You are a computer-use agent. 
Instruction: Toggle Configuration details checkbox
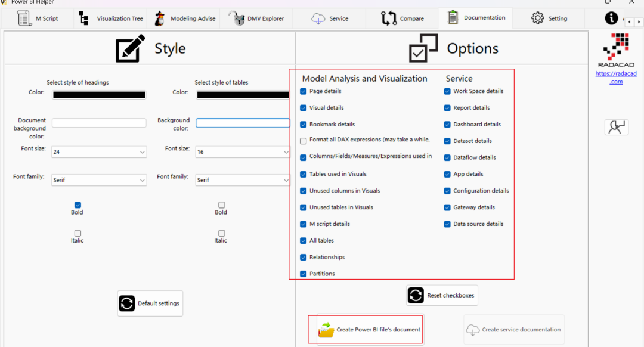pos(447,191)
